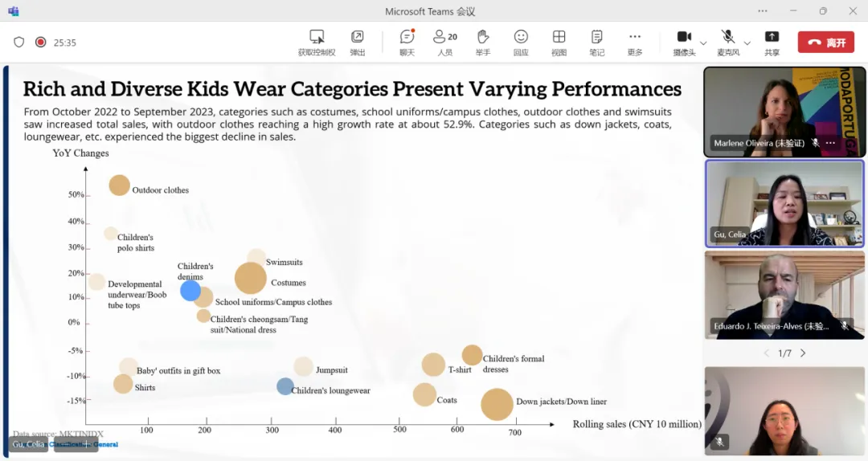Click the 'T-shirt' chart label
Screen dimensions: 868x461
tap(460, 369)
